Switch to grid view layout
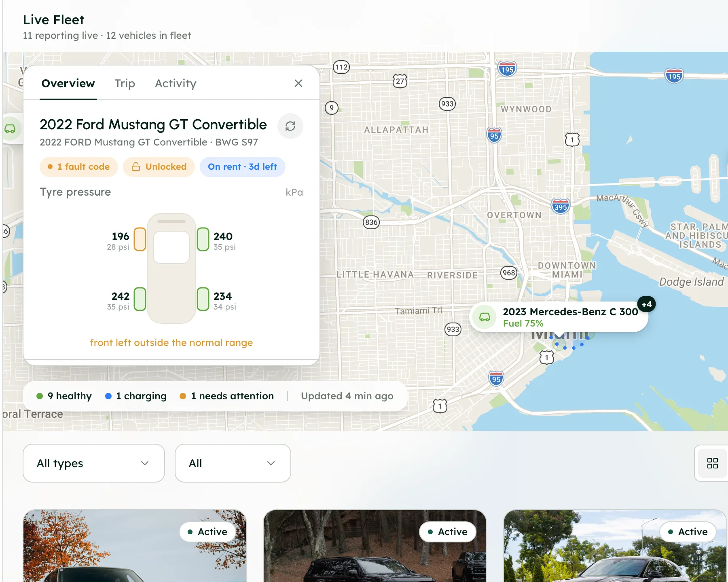Screen dimensions: 728x582 712,463
